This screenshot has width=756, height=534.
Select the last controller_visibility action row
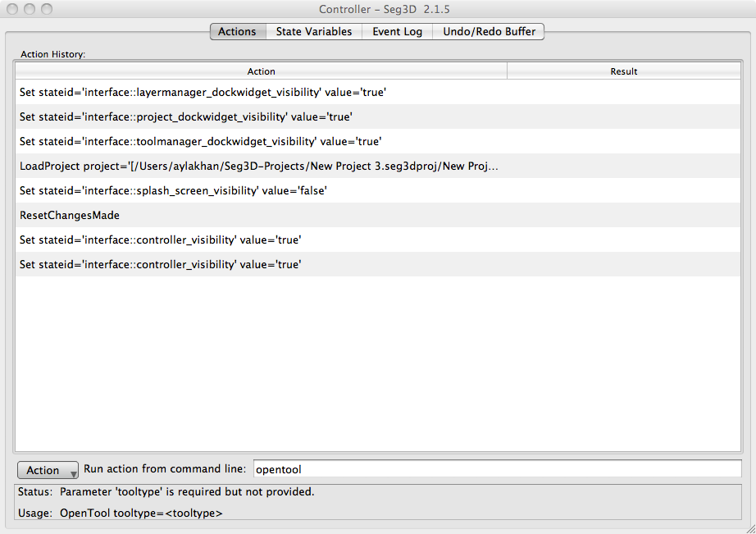pyautogui.click(x=377, y=264)
